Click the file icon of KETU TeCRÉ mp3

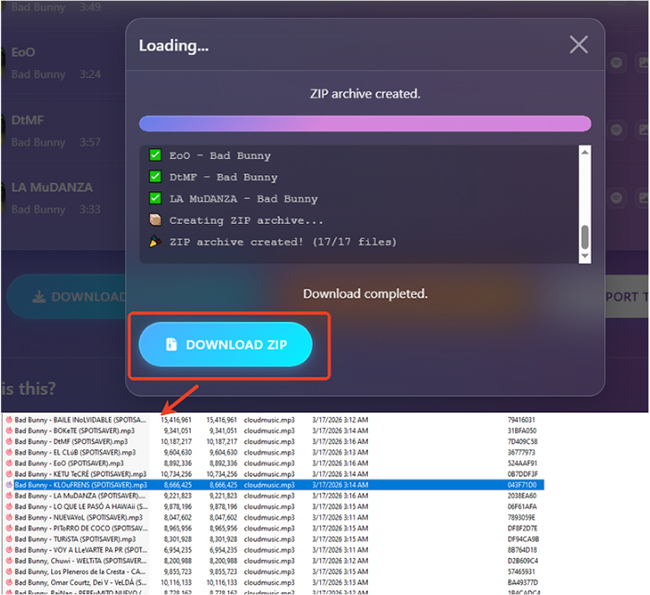[x=9, y=474]
